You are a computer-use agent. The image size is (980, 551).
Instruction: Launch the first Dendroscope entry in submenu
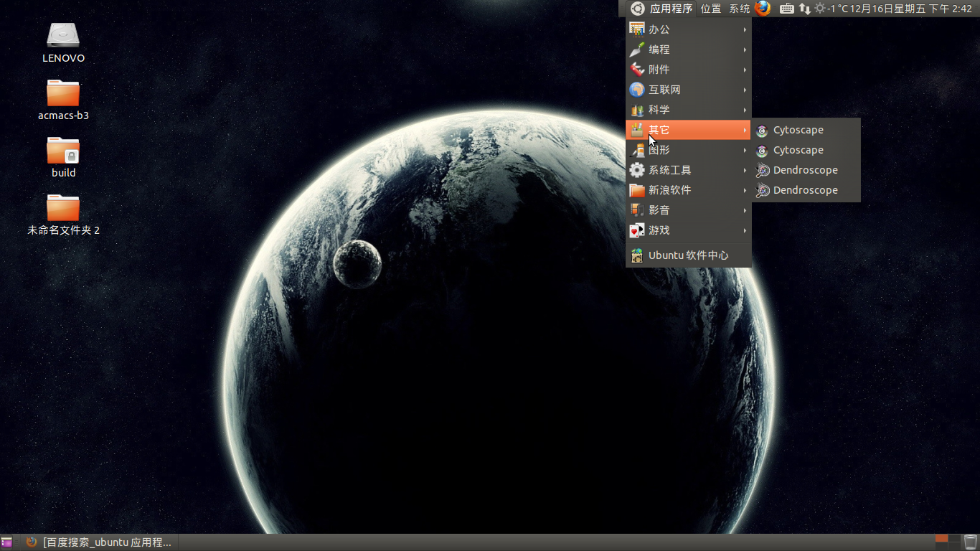coord(806,170)
